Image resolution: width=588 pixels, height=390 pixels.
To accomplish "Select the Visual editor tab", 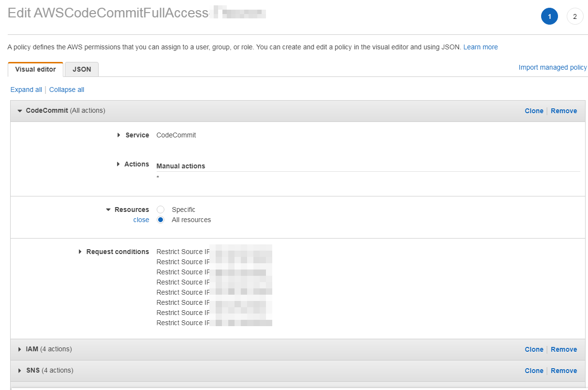I will tap(36, 69).
